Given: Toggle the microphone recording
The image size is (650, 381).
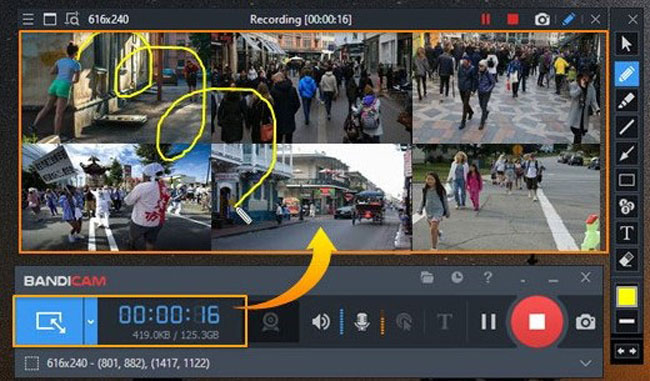Looking at the screenshot, I should [361, 322].
